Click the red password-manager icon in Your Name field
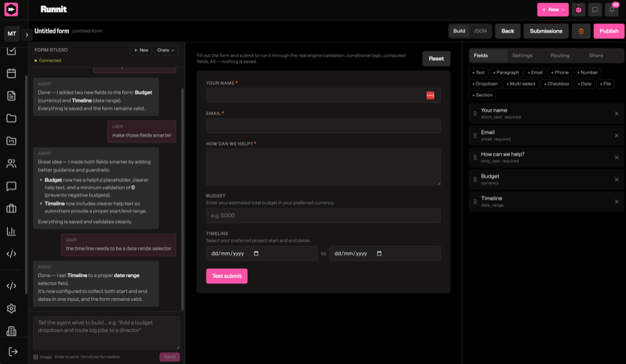The image size is (626, 364). pyautogui.click(x=430, y=95)
